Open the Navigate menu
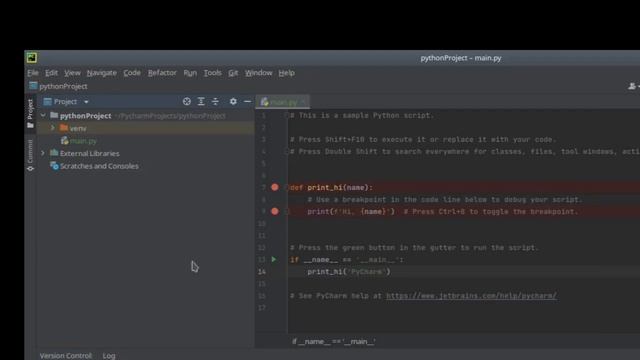 pyautogui.click(x=102, y=73)
